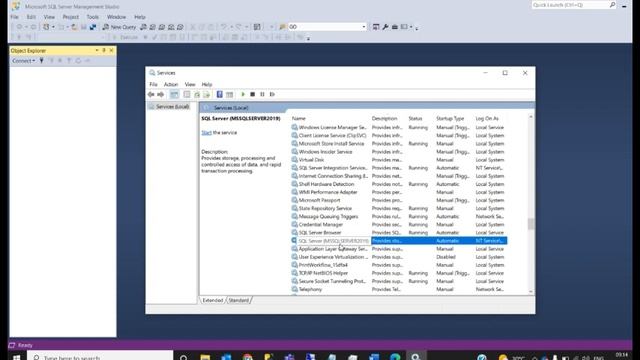
Task: Select WMI Performance Adapter service row
Action: tap(399, 192)
